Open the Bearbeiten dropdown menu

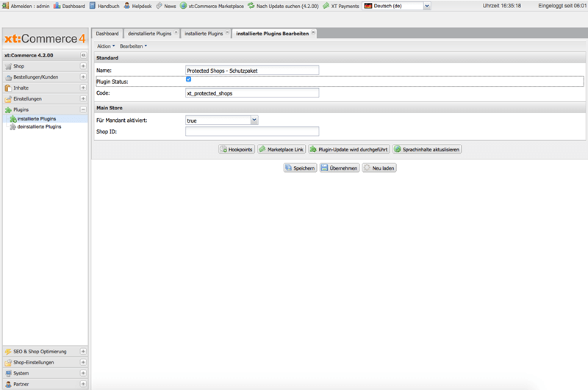point(134,46)
